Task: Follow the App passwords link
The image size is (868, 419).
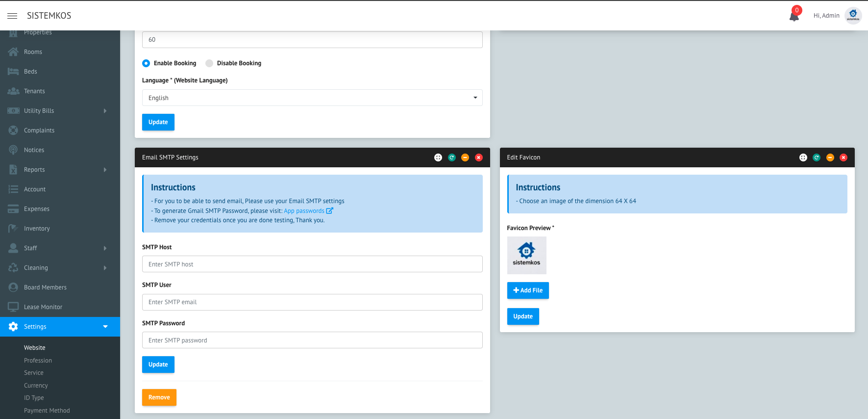Action: [x=304, y=211]
